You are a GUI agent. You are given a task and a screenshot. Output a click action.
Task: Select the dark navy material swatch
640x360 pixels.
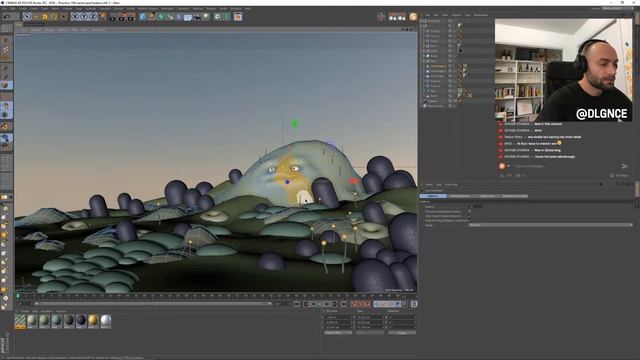pyautogui.click(x=81, y=321)
